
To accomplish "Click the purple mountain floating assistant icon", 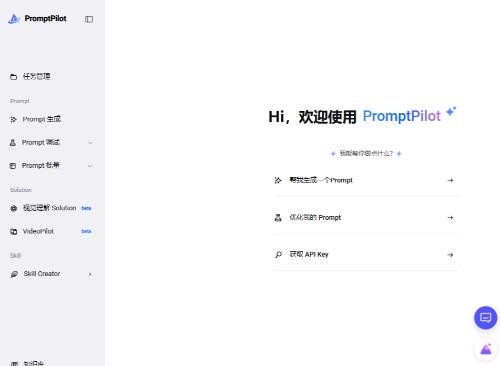I will point(486,349).
